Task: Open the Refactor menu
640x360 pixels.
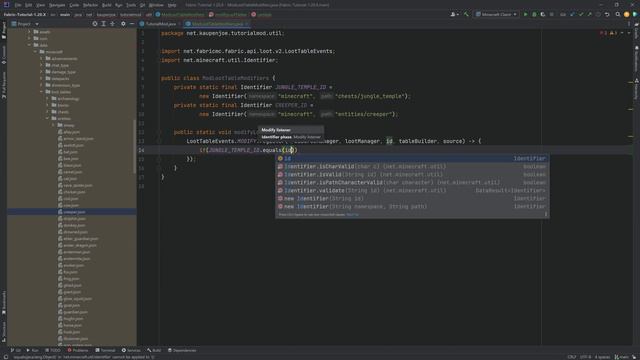Action: pyautogui.click(x=91, y=5)
